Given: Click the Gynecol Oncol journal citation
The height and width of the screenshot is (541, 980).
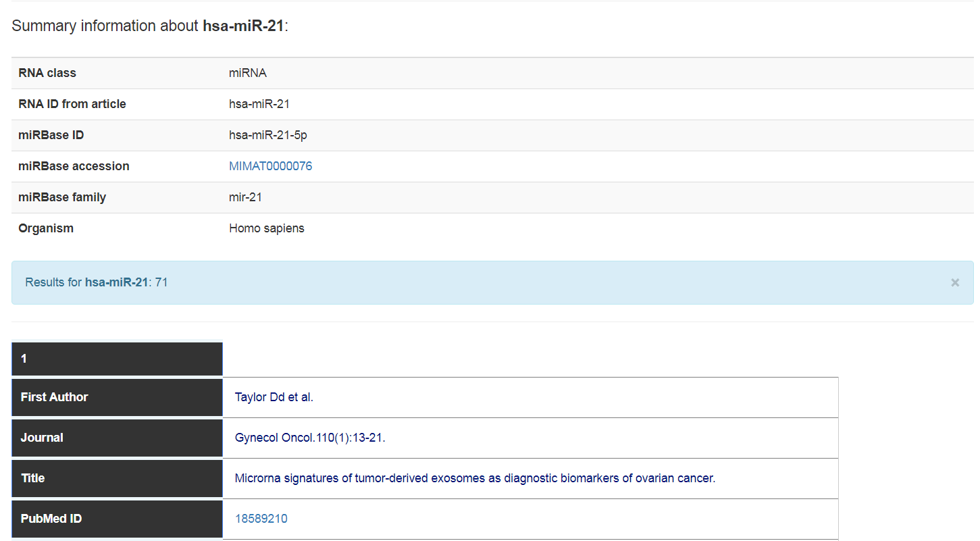Looking at the screenshot, I should click(x=309, y=438).
